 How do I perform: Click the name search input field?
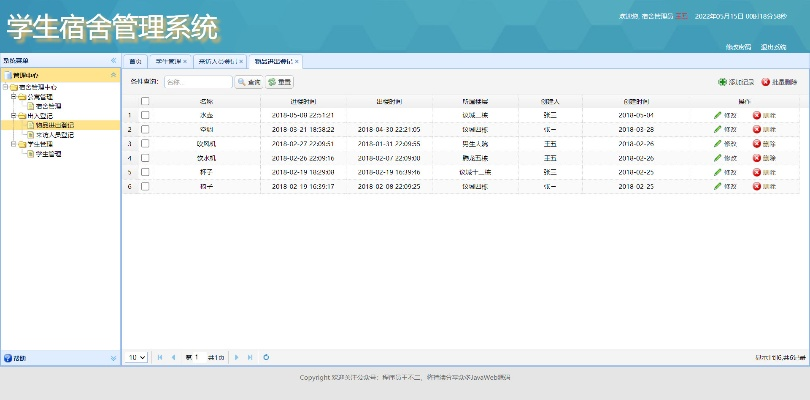click(196, 82)
